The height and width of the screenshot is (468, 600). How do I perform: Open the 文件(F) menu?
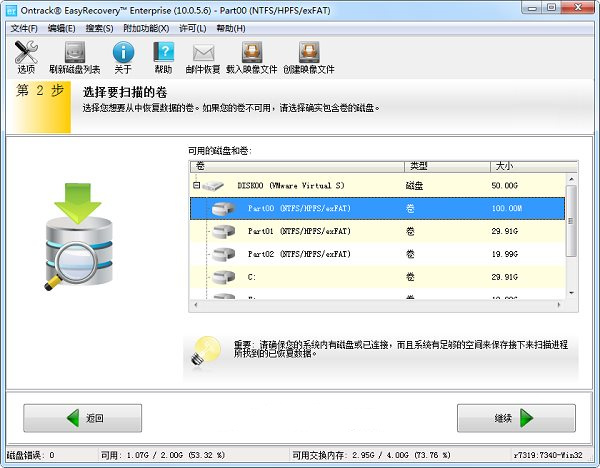[24, 29]
